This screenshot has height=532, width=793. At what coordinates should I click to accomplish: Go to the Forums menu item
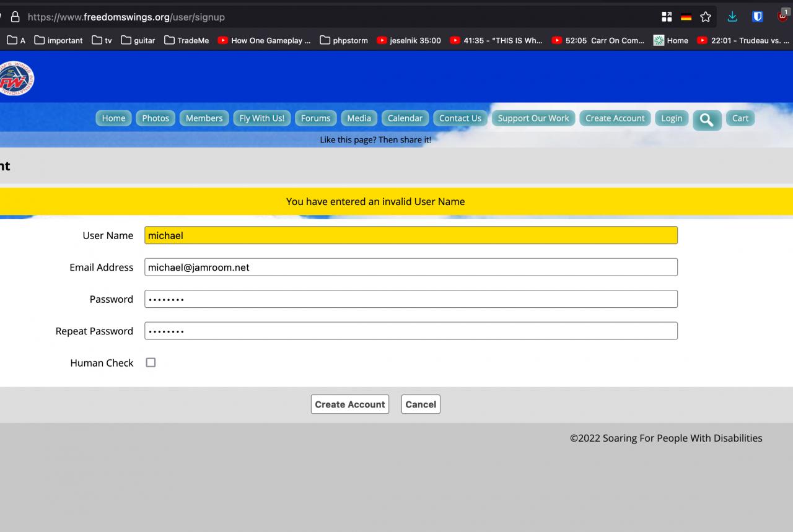click(x=316, y=118)
